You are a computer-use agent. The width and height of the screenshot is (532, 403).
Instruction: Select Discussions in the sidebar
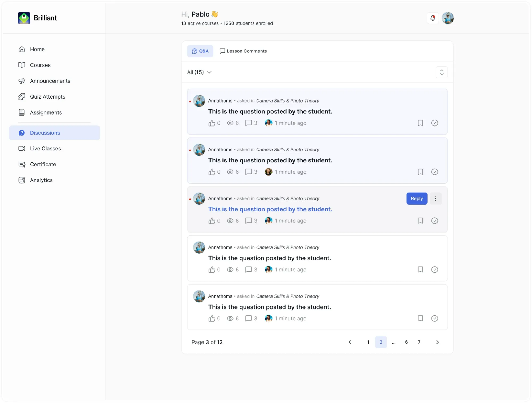click(x=55, y=133)
